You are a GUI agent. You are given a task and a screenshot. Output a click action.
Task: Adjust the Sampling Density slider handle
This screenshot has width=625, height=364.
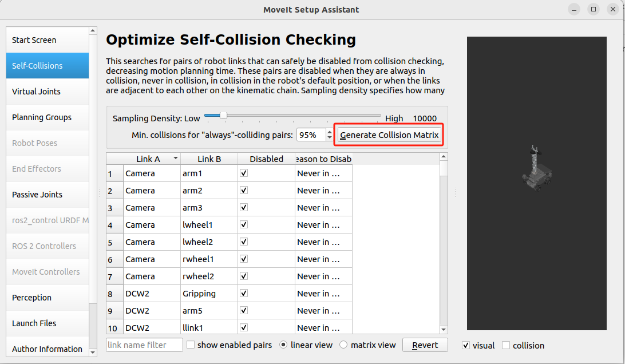click(224, 115)
